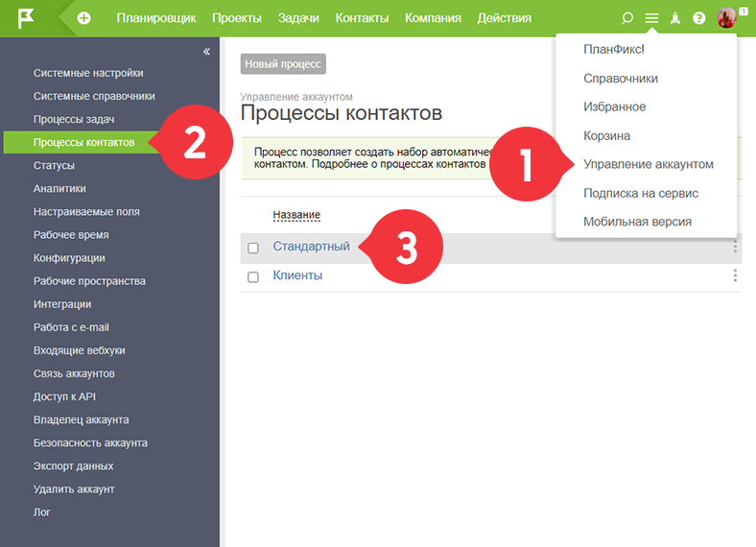
Task: Open Процессы задач in sidebar
Action: click(x=74, y=119)
